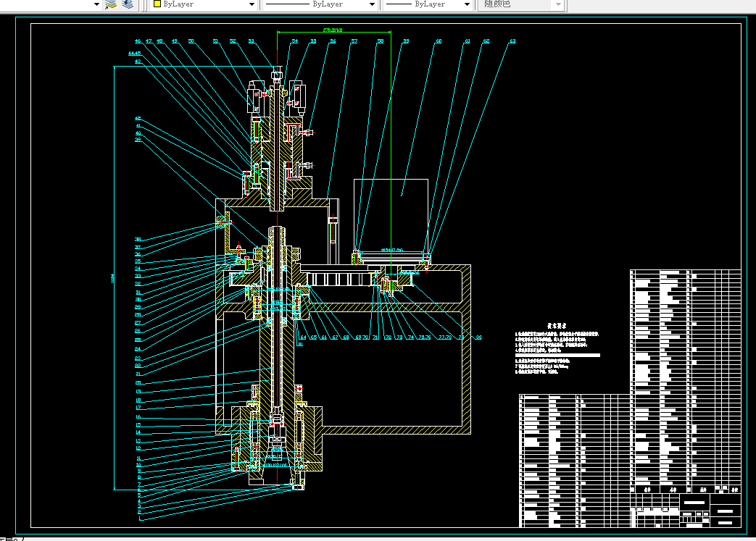Select part callout number 1 at bottom
756x541 pixels.
(x=141, y=519)
